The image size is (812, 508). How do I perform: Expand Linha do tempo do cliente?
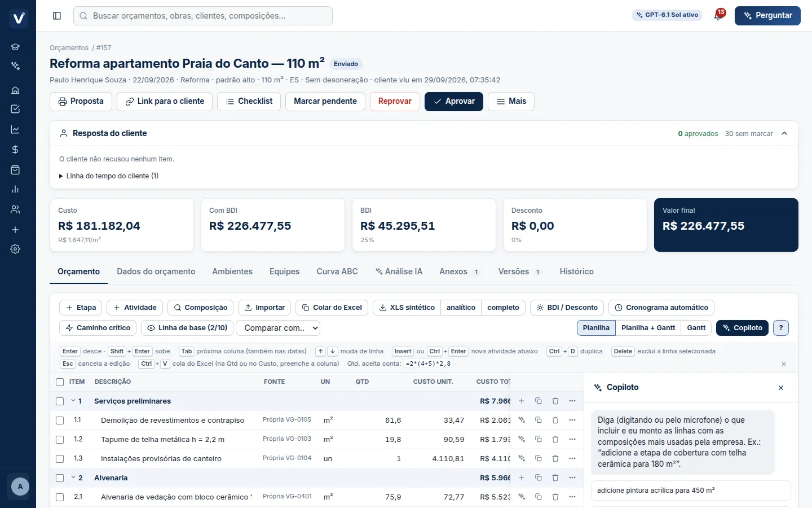click(109, 176)
